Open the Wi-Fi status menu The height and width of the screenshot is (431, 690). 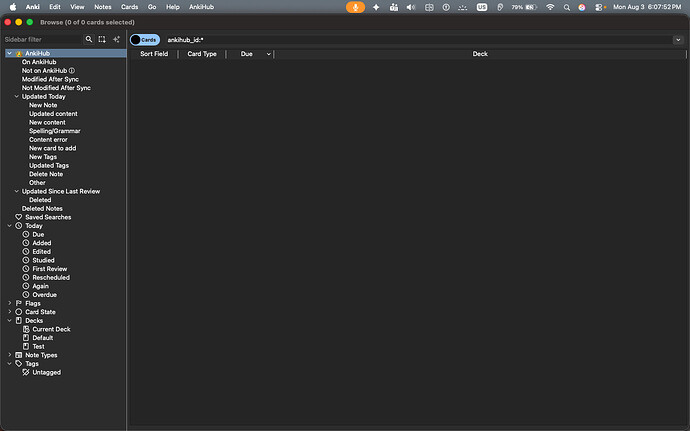pyautogui.click(x=550, y=7)
